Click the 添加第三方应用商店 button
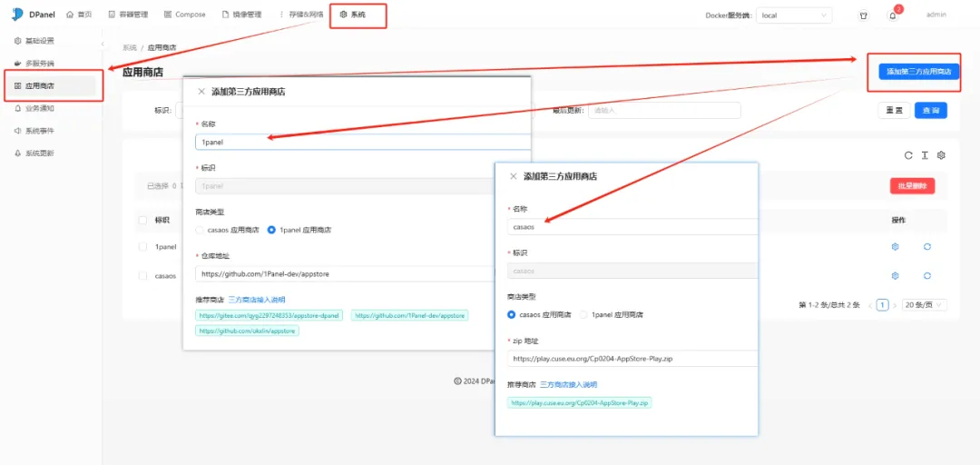 pos(918,72)
